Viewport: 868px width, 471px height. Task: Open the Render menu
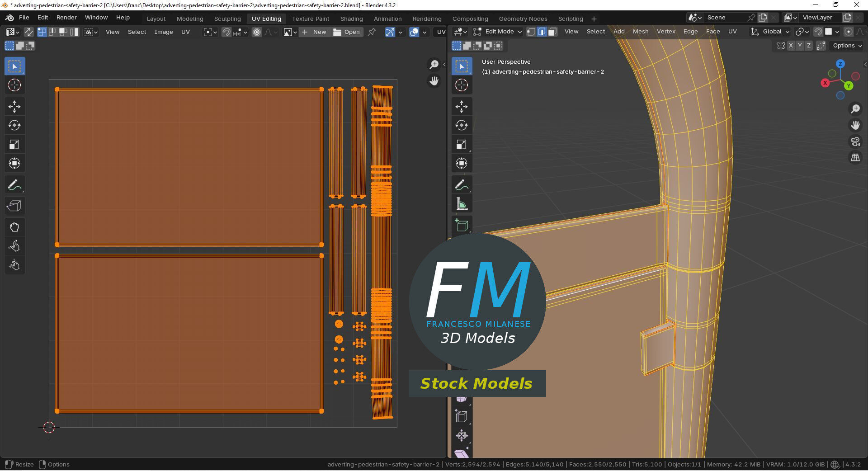(66, 18)
